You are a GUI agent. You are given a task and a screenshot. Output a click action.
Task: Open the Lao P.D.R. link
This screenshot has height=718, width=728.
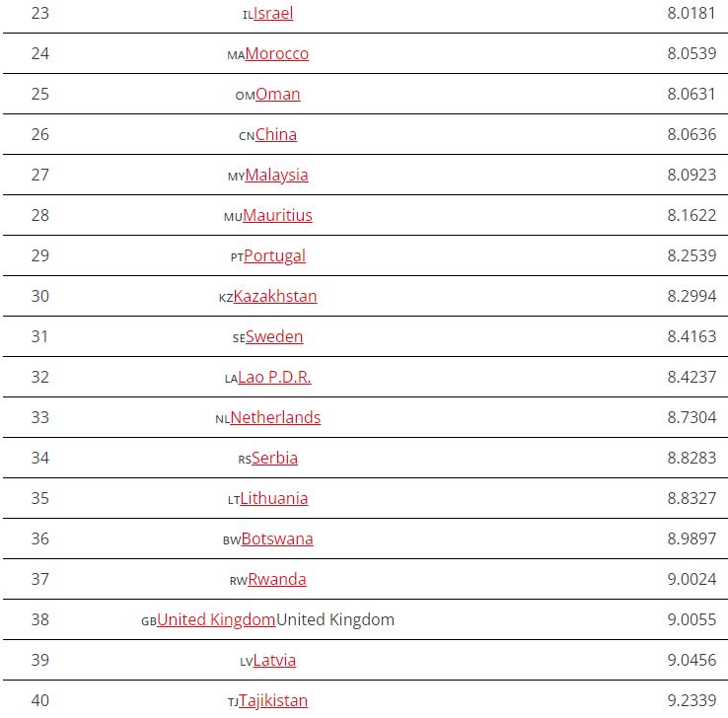tap(274, 377)
